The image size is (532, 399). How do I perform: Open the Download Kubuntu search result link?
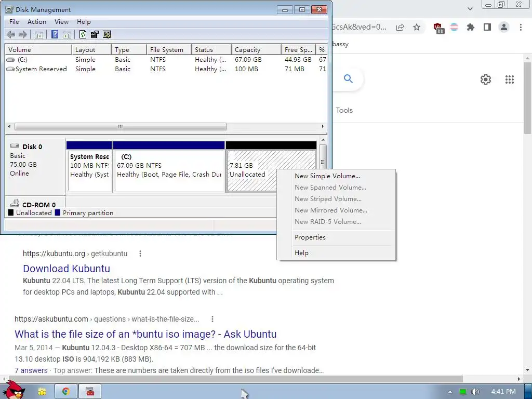(66, 269)
